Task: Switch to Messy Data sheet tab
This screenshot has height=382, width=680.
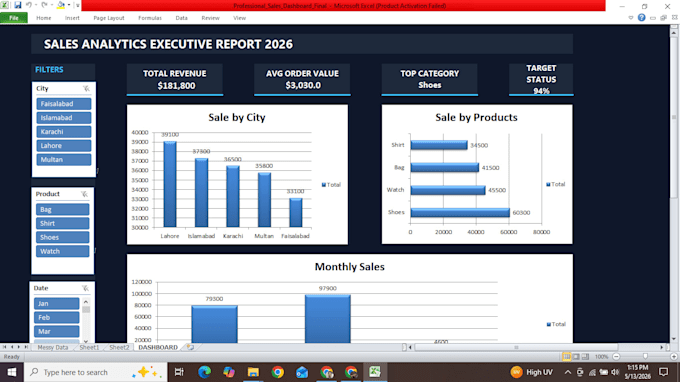Action: pyautogui.click(x=52, y=347)
